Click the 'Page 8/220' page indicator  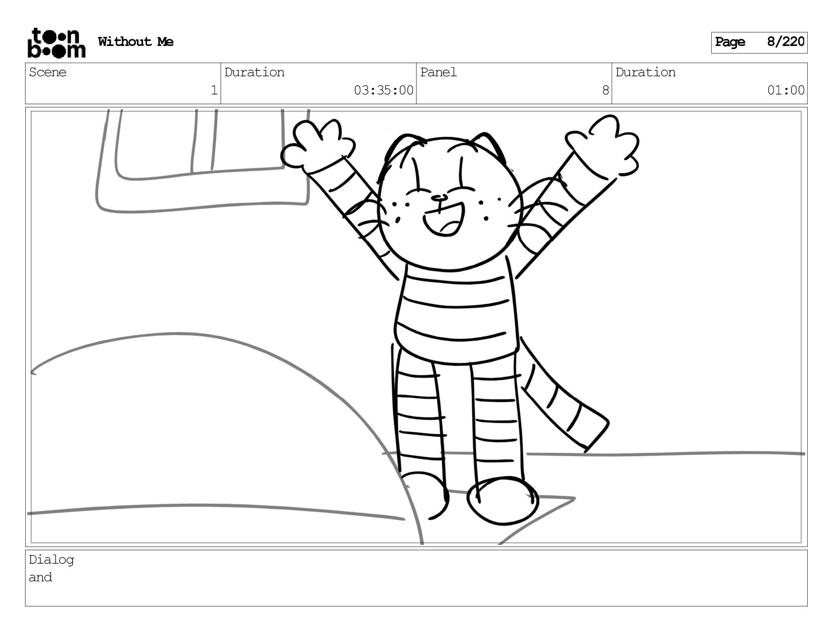[x=759, y=42]
